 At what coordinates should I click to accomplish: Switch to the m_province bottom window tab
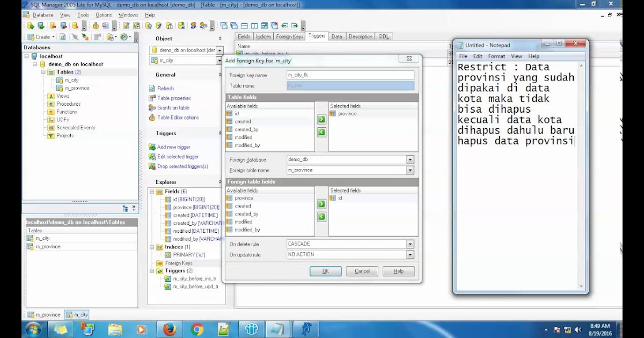pos(43,315)
